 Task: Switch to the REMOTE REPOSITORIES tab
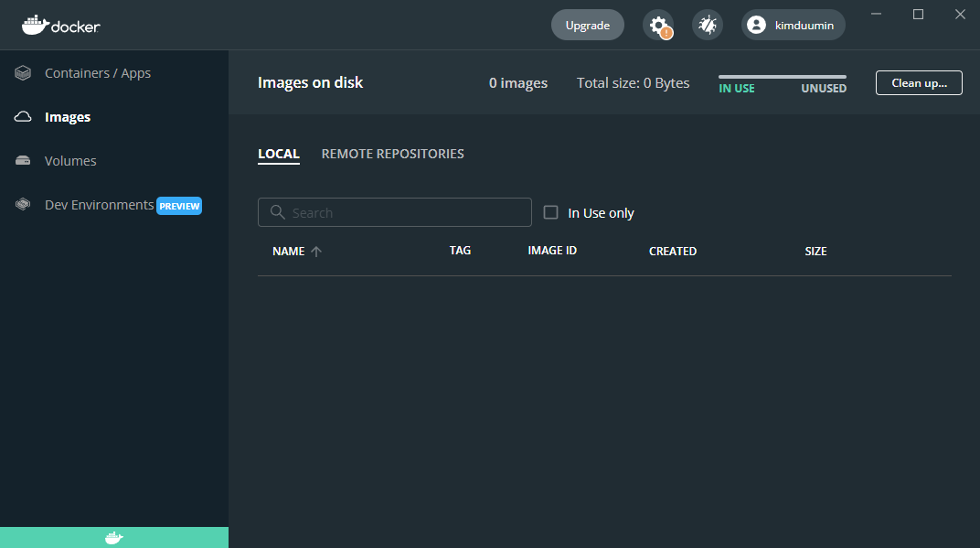pos(392,154)
